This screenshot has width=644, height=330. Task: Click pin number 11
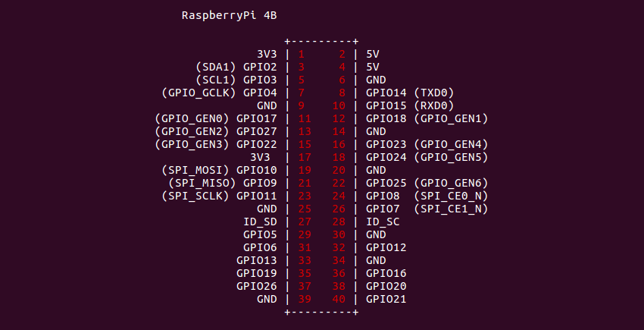click(305, 119)
